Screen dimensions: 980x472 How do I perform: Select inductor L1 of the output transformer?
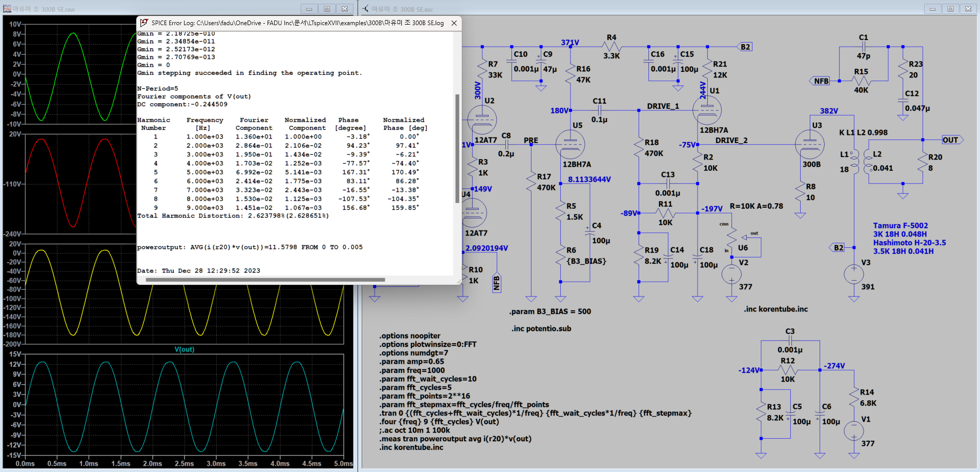click(854, 162)
